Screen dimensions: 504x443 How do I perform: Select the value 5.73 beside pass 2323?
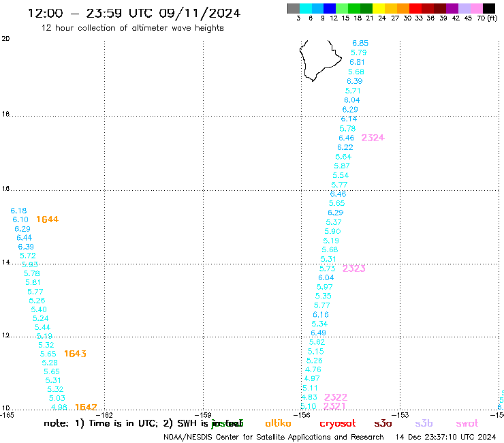[327, 269]
